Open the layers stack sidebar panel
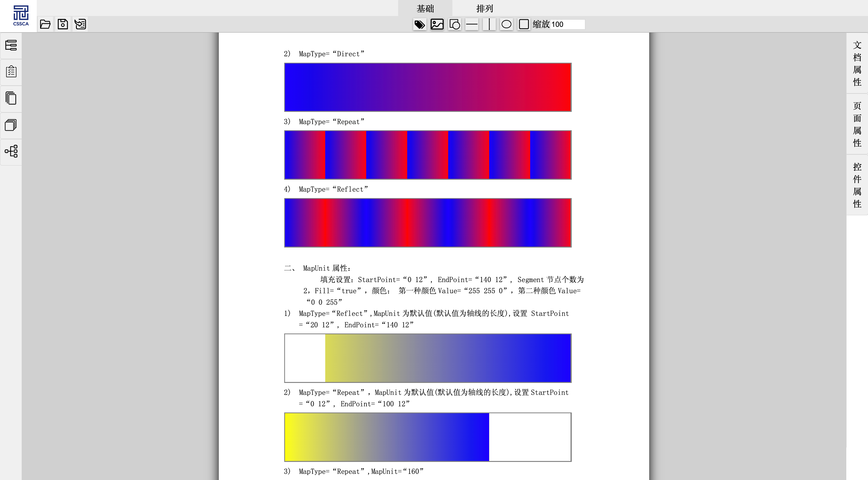The width and height of the screenshot is (868, 480). click(11, 125)
